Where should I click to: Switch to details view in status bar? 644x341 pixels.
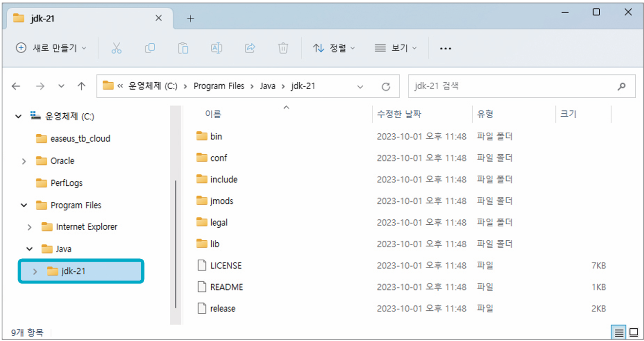(618, 332)
